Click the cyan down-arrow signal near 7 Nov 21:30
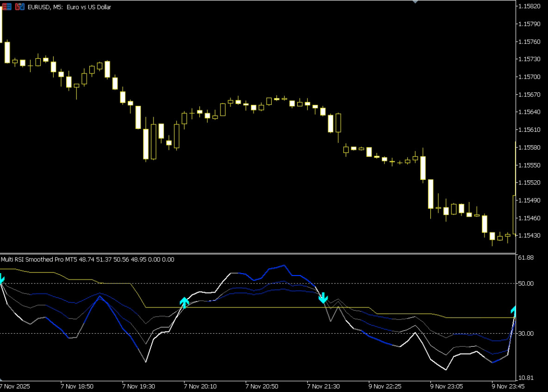548x392 pixels. 323,298
